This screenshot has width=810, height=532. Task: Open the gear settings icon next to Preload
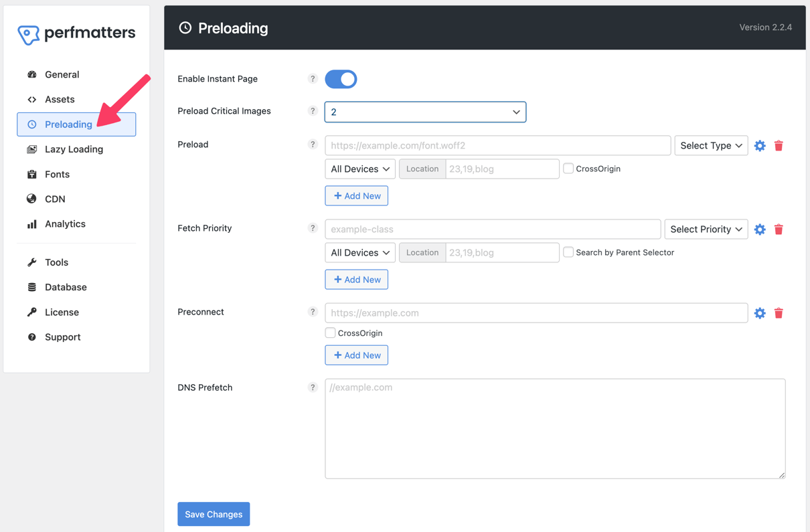coord(760,145)
